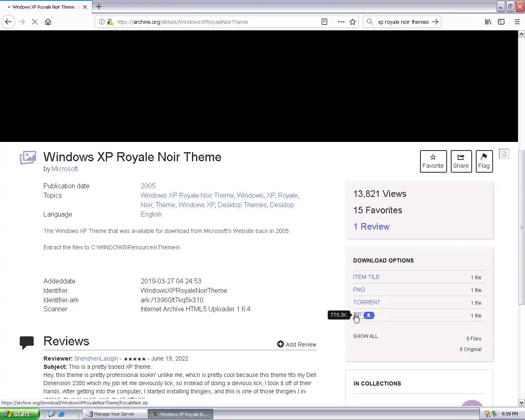This screenshot has height=420, width=525.
Task: Select PNG download option
Action: tap(359, 290)
